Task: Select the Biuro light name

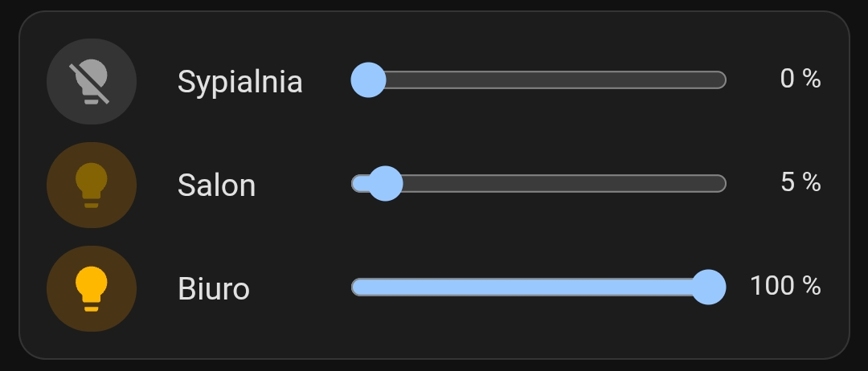Action: pos(213,288)
